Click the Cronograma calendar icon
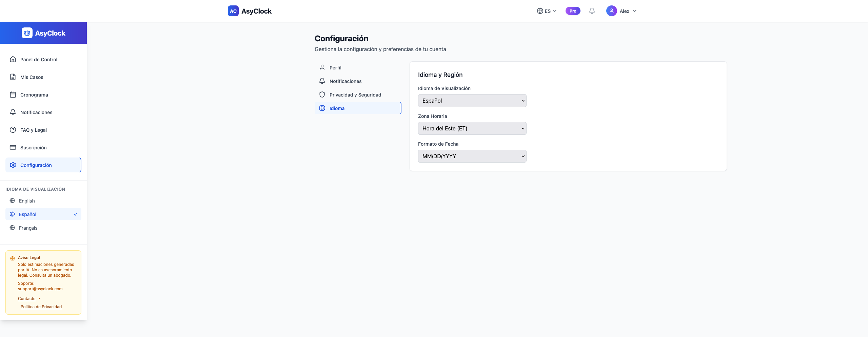Image resolution: width=868 pixels, height=337 pixels. (13, 94)
